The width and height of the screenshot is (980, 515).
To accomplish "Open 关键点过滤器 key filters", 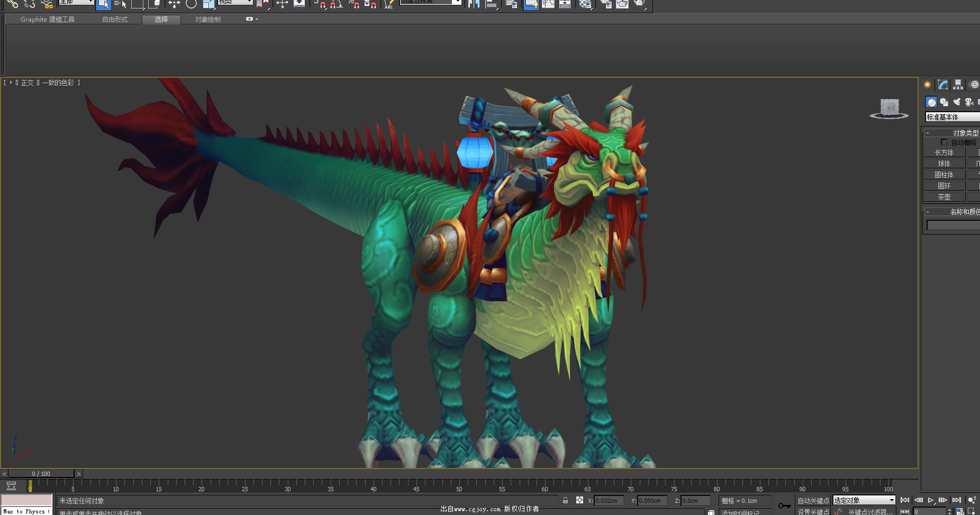I will pyautogui.click(x=870, y=512).
